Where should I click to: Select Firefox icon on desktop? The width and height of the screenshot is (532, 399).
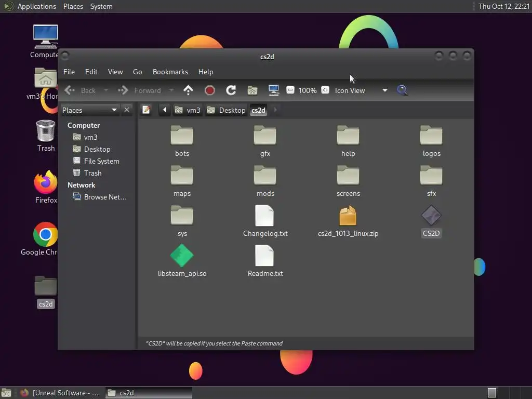46,187
